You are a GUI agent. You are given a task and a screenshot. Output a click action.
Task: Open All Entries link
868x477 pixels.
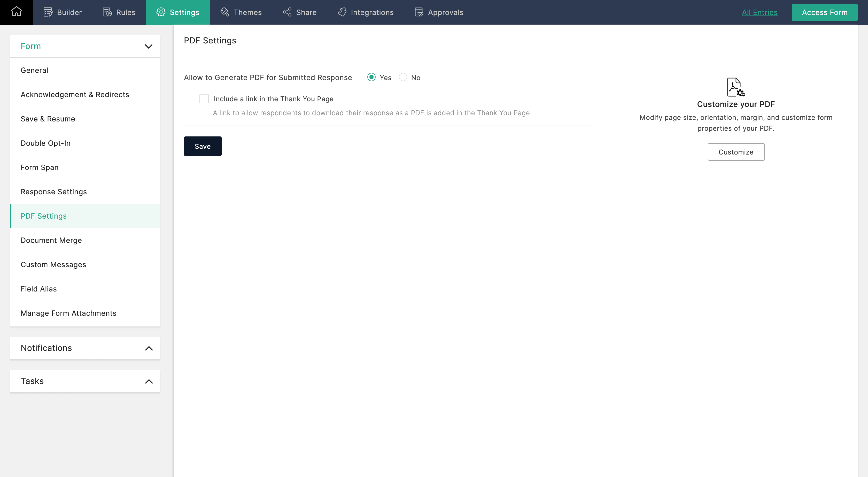[x=760, y=12]
